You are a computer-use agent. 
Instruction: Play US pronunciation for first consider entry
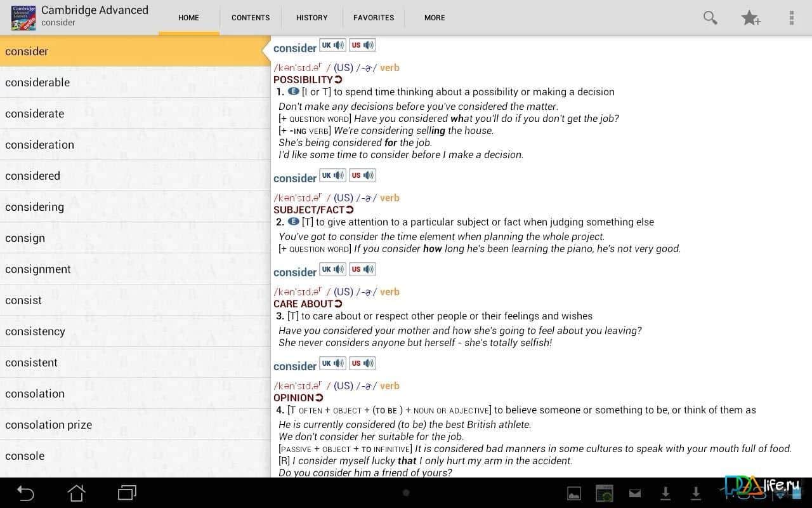click(363, 45)
